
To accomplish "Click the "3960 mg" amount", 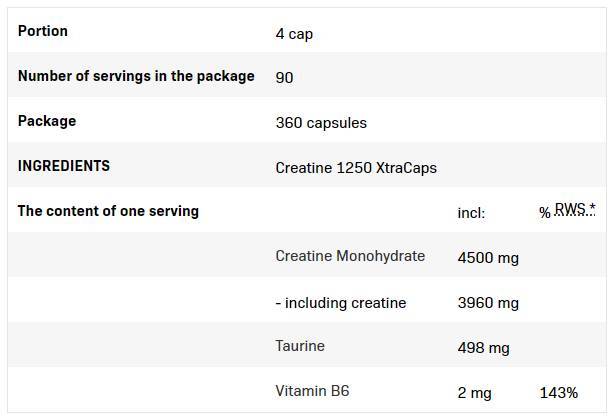I will click(x=488, y=303).
